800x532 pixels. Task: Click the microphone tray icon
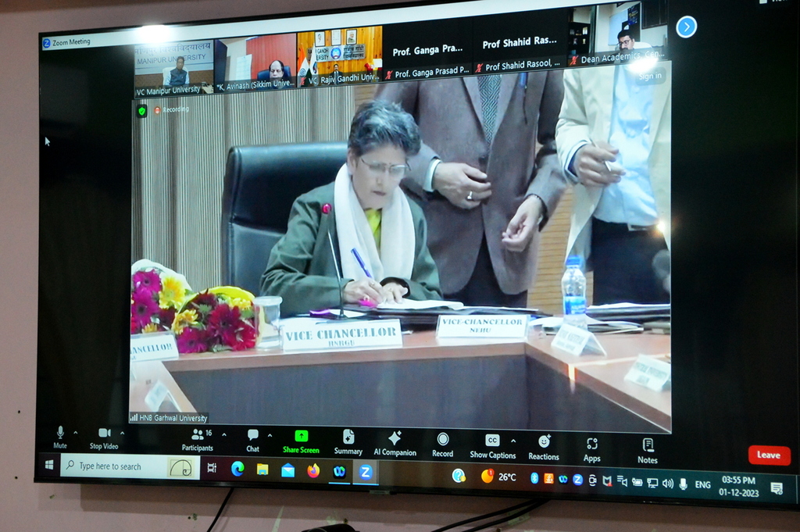coord(683,484)
